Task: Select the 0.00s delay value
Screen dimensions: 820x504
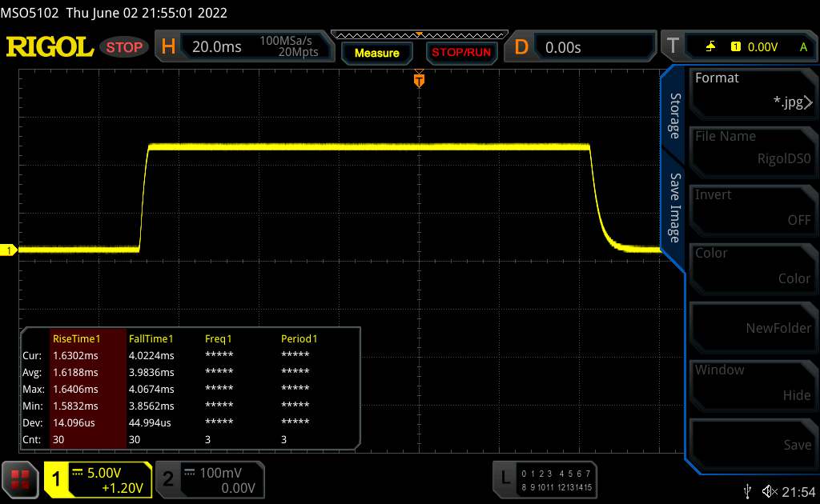Action: (563, 47)
